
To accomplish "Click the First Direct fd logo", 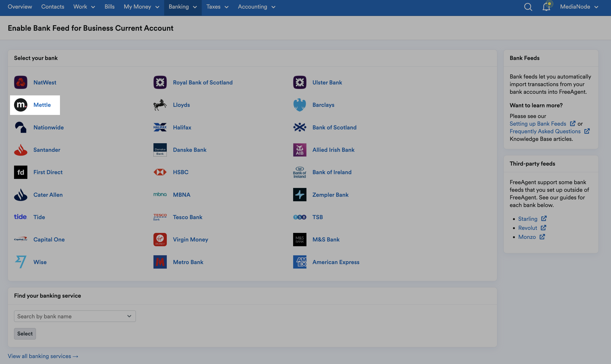I will tap(21, 172).
